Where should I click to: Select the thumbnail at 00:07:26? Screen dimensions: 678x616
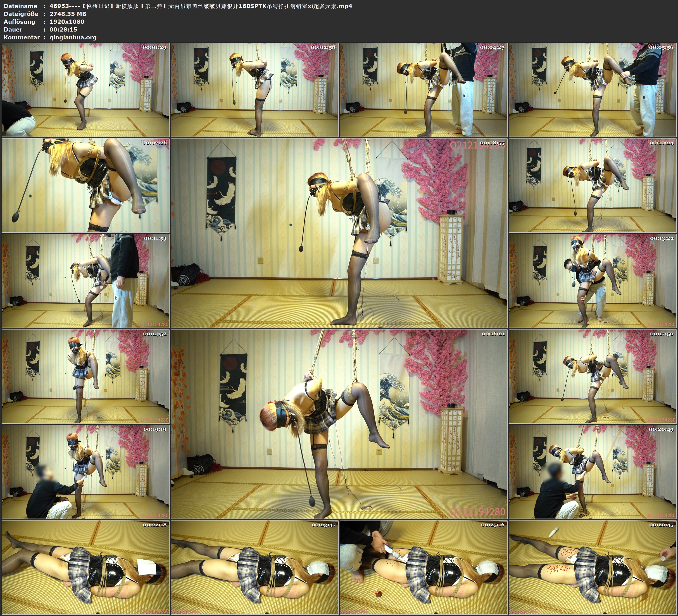click(x=85, y=185)
